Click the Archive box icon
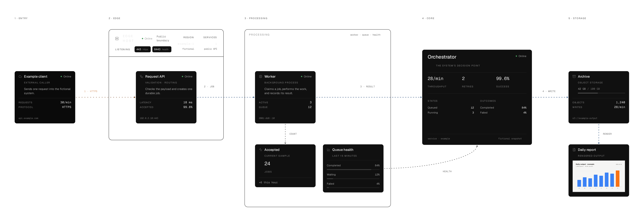Screen dimensions: 644x222 pyautogui.click(x=574, y=77)
